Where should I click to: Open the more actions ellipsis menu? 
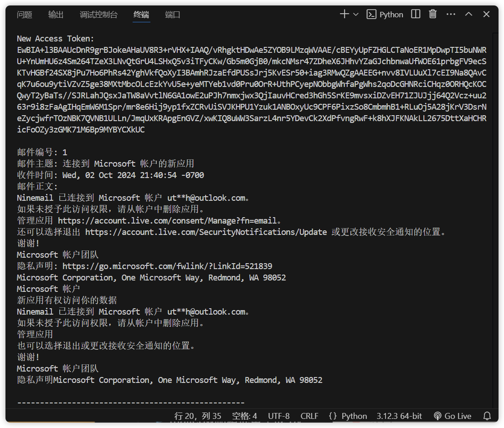(451, 15)
